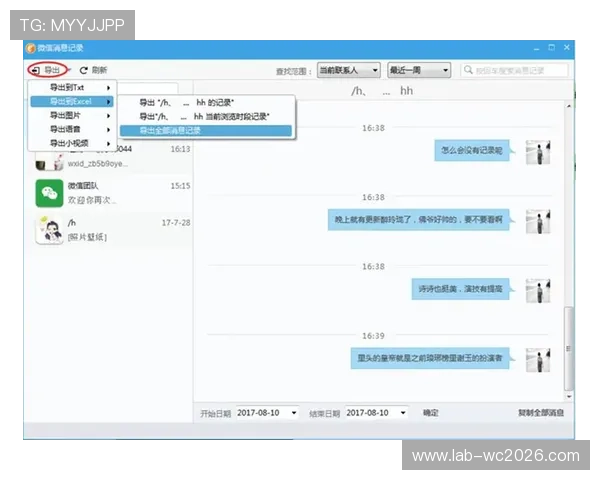Select 导出全部消息记录 in submenu
Image resolution: width=600 pixels, height=480 pixels.
pos(206,131)
